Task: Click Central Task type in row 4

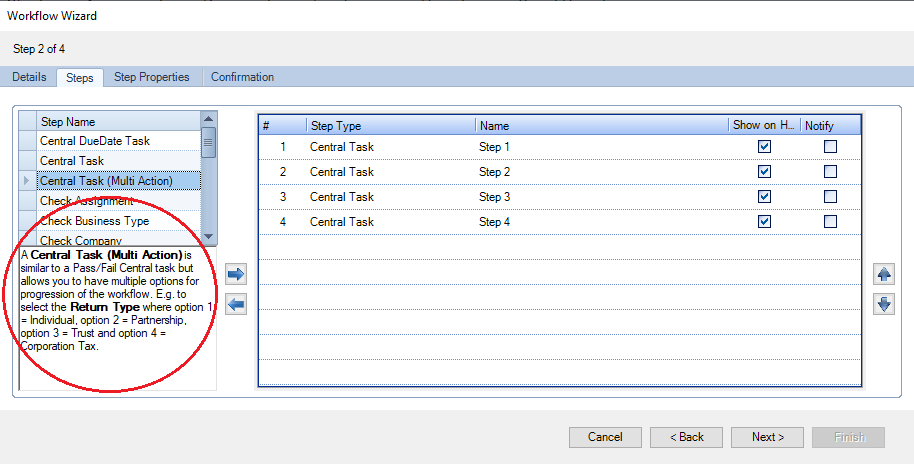Action: (x=391, y=222)
